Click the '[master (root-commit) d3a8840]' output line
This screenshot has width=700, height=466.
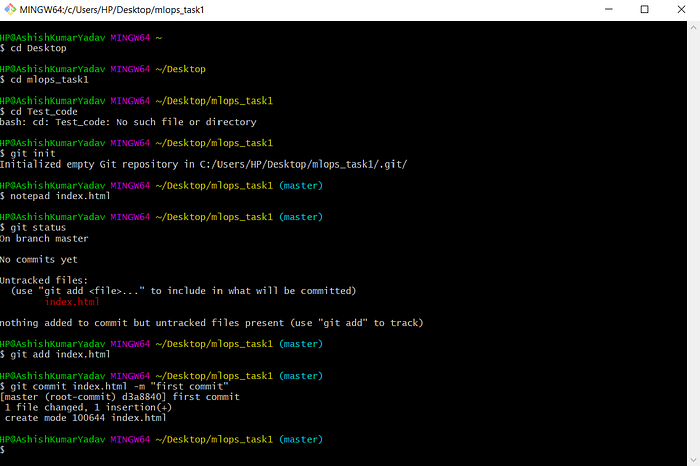[120, 397]
